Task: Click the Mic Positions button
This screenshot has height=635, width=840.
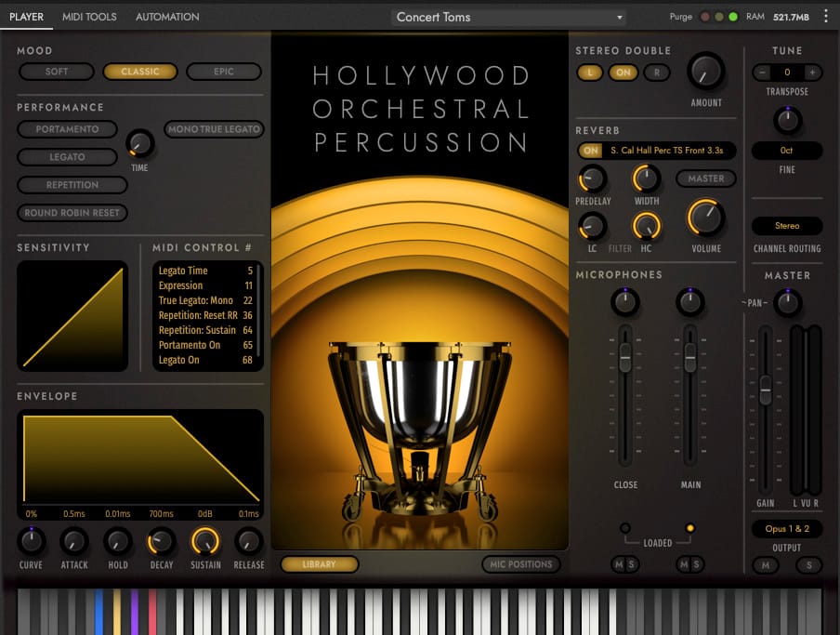Action: click(x=520, y=564)
